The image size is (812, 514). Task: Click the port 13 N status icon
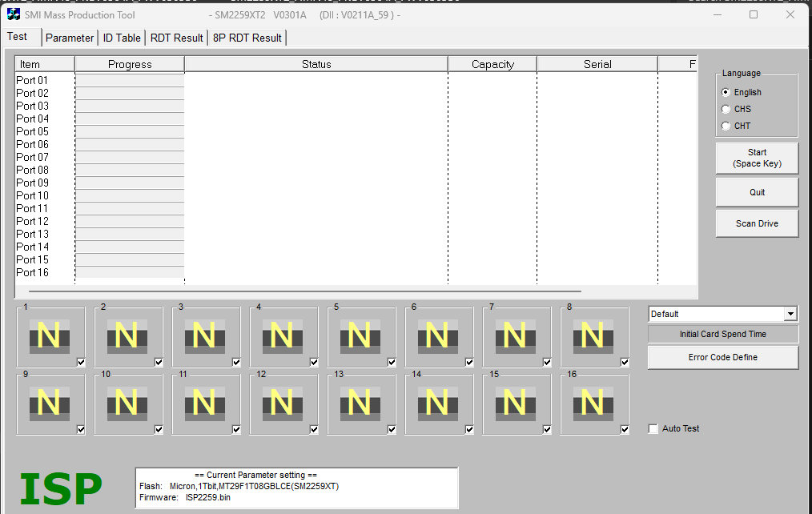(x=360, y=404)
